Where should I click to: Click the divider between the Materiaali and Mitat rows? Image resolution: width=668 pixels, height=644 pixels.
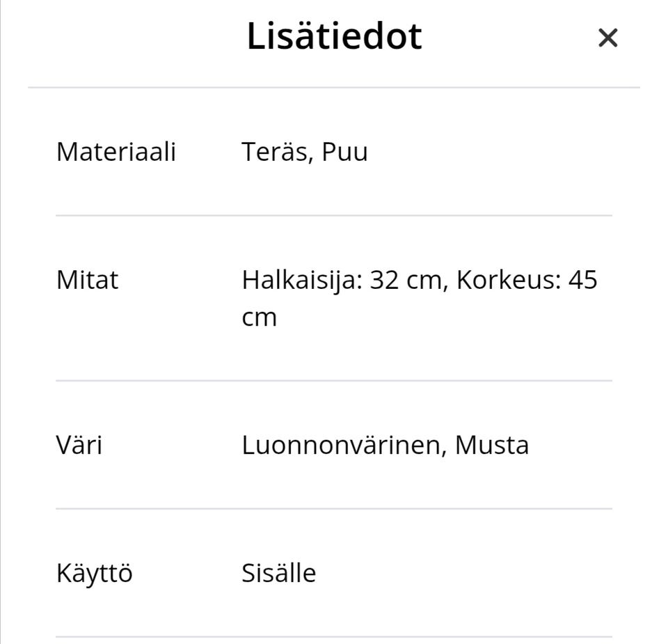tap(334, 216)
